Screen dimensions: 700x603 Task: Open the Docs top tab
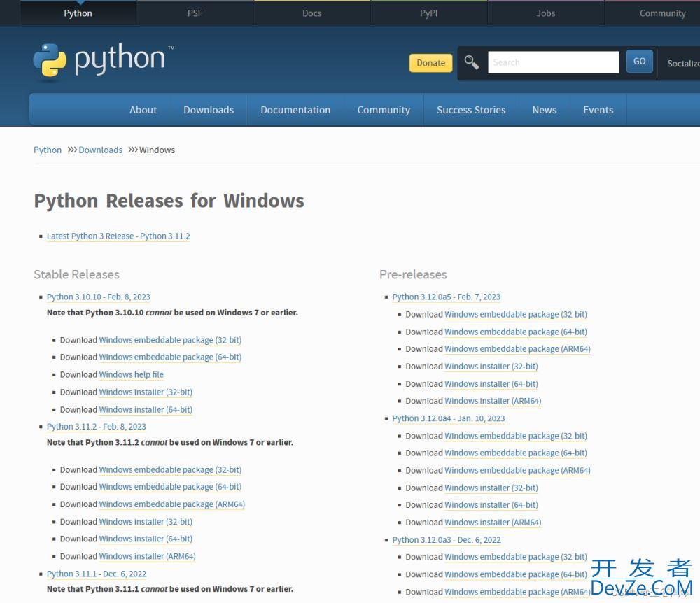[x=312, y=13]
